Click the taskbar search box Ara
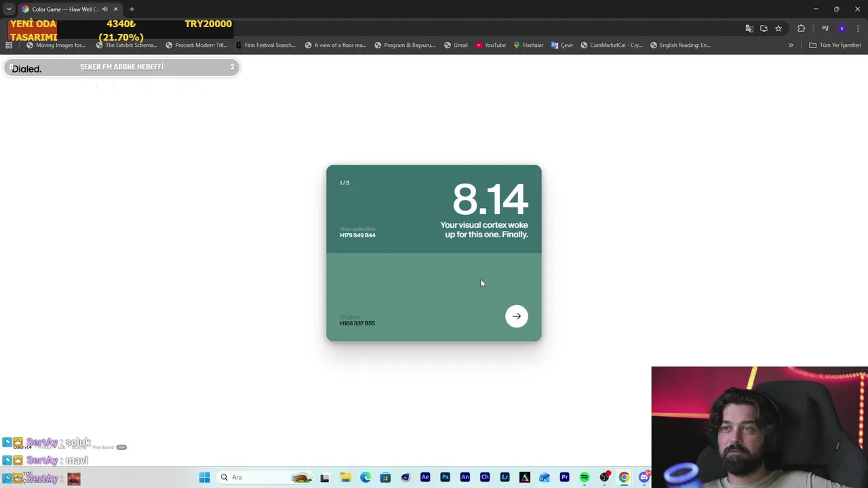Viewport: 868px width, 488px height. (x=266, y=478)
